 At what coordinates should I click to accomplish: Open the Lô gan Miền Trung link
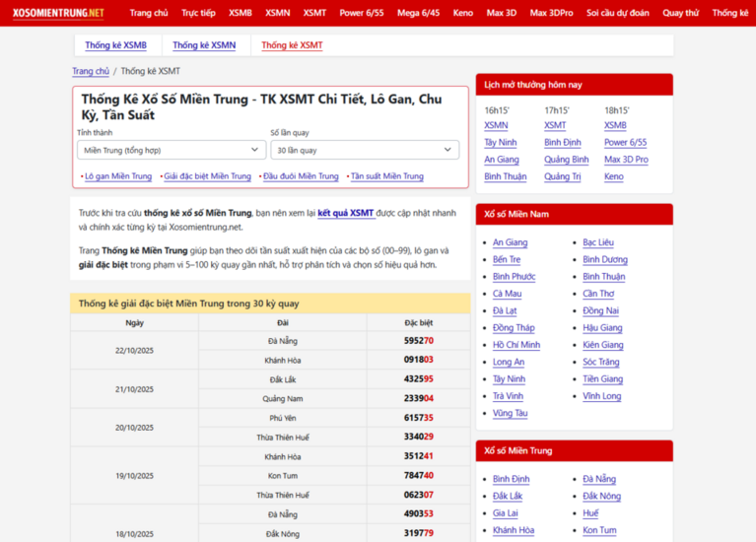tap(118, 176)
